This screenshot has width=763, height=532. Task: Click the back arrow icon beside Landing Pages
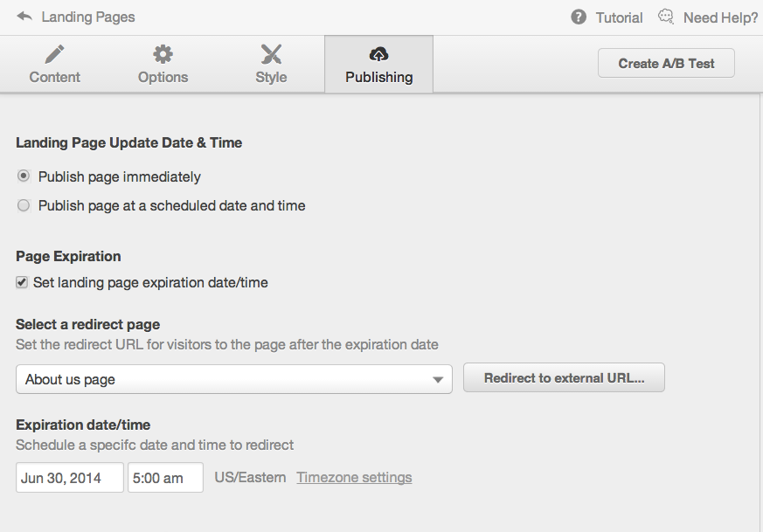[x=24, y=17]
